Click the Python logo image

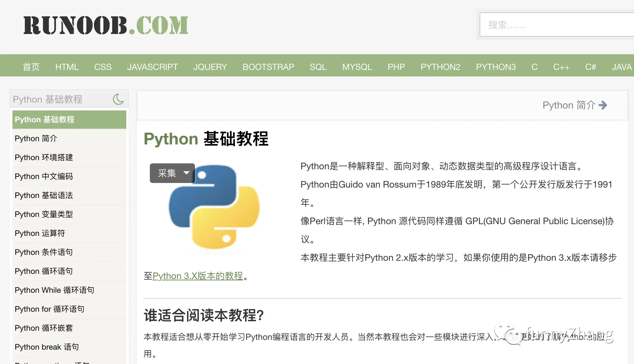(x=214, y=207)
